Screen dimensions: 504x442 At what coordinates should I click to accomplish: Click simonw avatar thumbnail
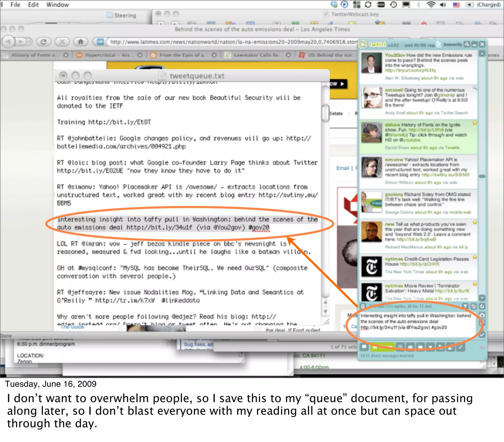(371, 168)
